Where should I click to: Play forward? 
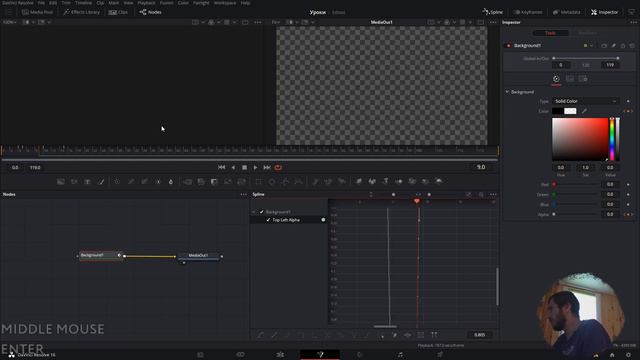pos(256,167)
